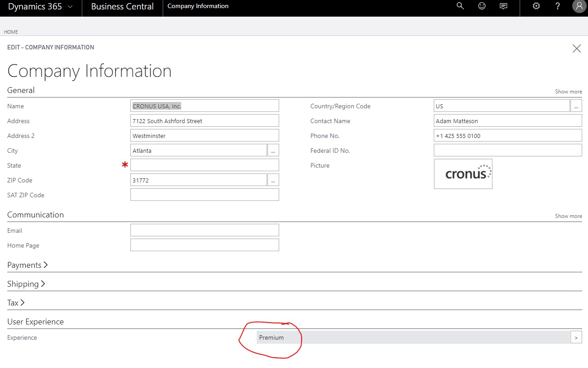Image resolution: width=588 pixels, height=368 pixels.
Task: Open the search magnifier icon
Action: (460, 6)
